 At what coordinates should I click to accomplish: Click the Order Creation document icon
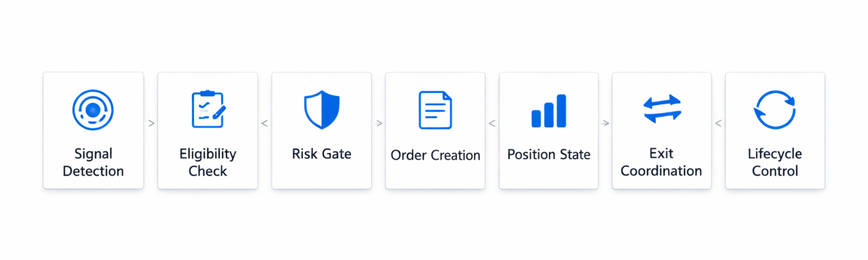(435, 110)
